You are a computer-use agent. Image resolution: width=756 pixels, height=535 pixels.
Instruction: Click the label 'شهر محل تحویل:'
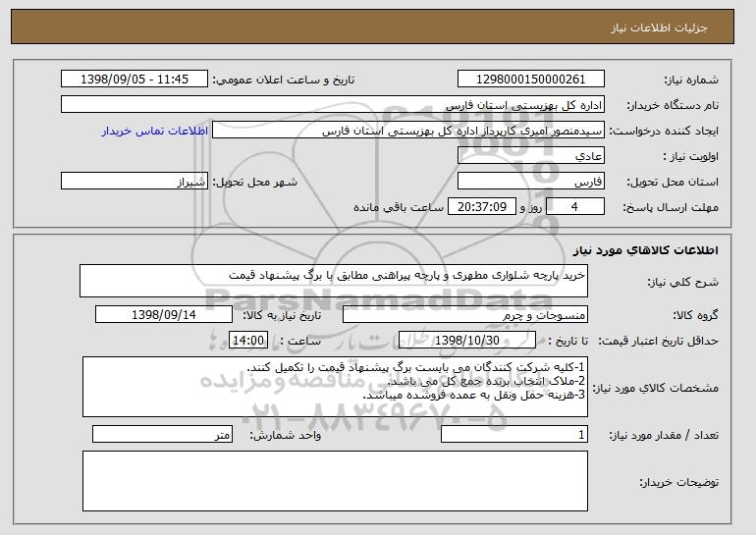[x=255, y=183]
